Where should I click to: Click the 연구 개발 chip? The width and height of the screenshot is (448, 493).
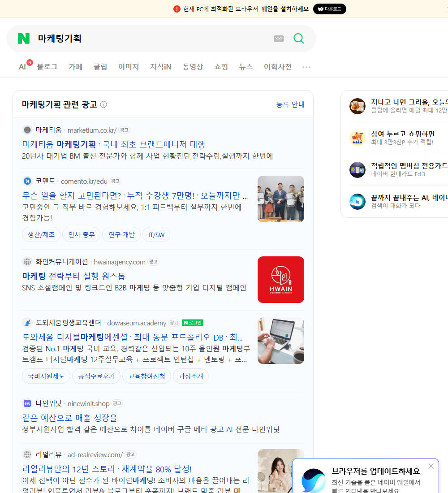121,234
